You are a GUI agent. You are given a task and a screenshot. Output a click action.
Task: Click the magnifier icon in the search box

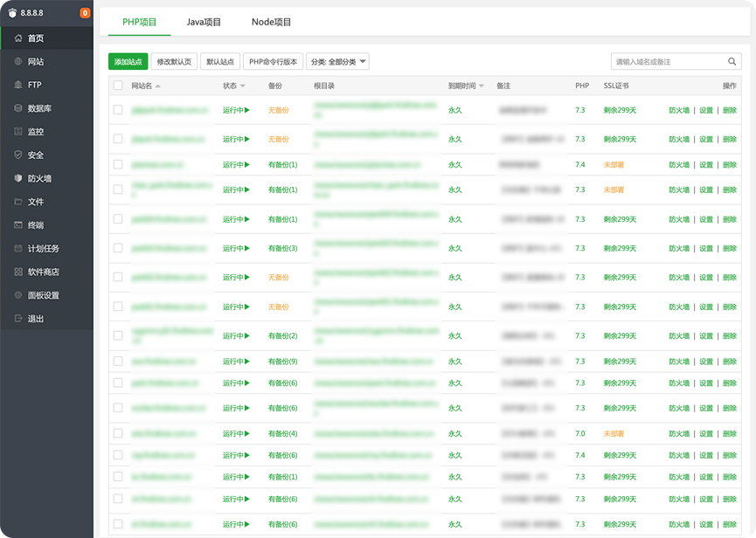click(x=732, y=62)
